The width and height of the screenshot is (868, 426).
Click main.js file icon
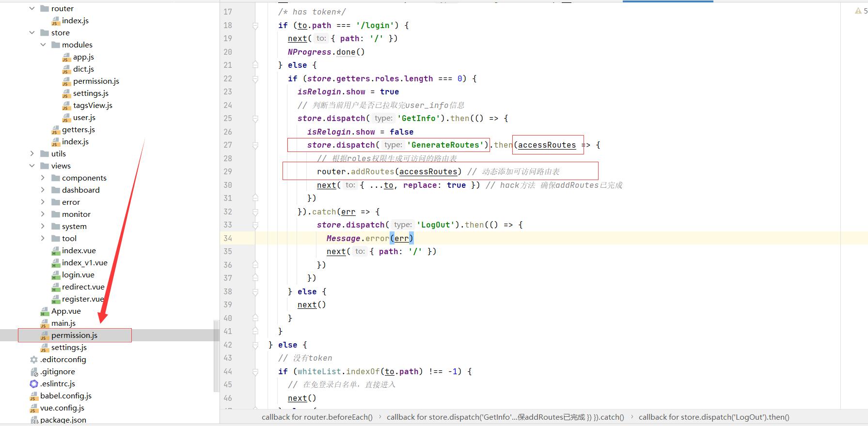(x=45, y=323)
